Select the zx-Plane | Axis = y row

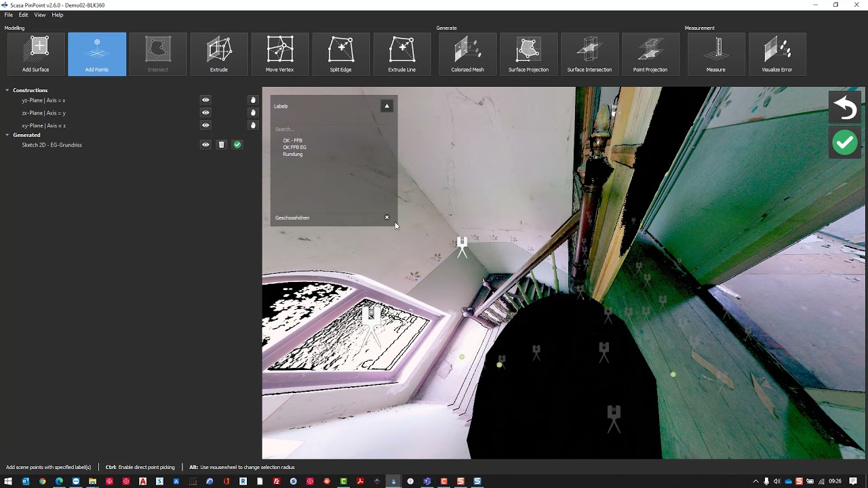[43, 113]
